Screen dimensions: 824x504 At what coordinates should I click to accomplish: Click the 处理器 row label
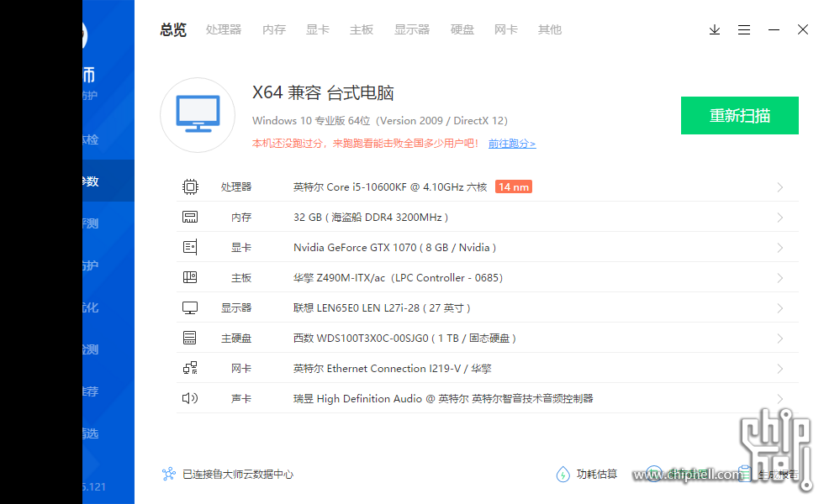pos(236,186)
